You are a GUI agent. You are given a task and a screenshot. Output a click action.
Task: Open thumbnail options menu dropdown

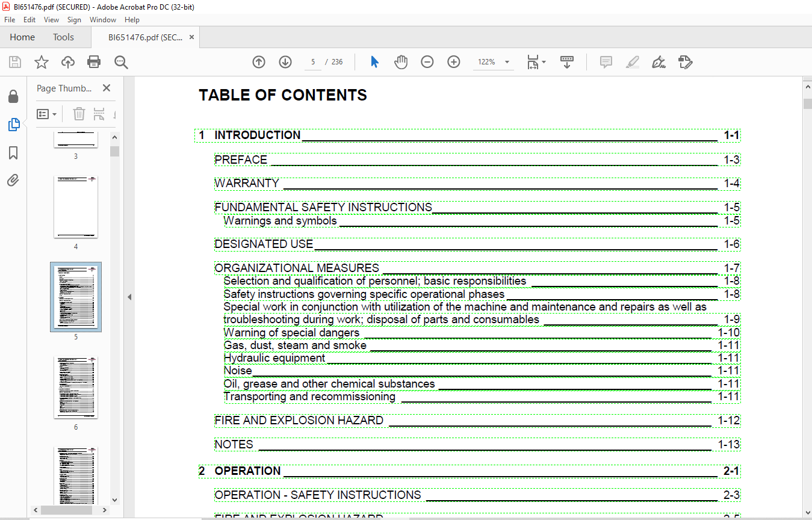[47, 114]
